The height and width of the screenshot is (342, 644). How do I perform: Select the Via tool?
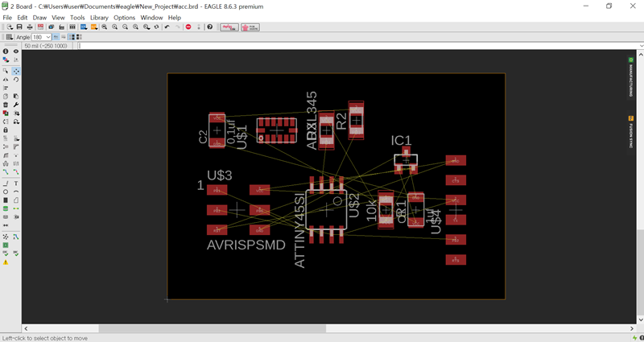click(x=6, y=208)
